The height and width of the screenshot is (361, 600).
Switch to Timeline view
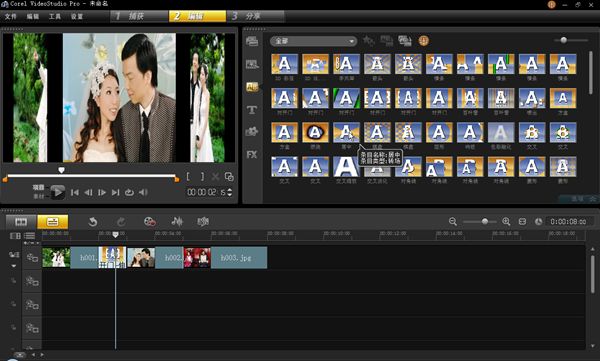(x=52, y=222)
